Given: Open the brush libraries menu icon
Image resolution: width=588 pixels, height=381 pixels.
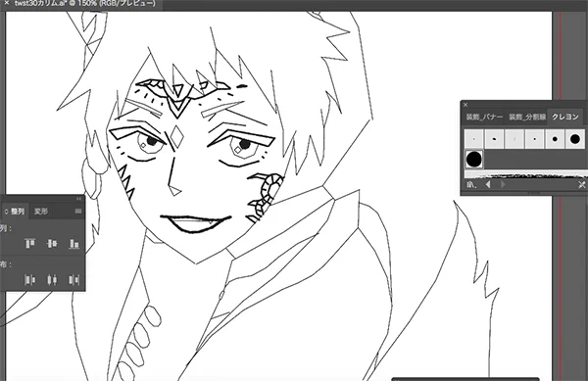Looking at the screenshot, I should point(471,185).
